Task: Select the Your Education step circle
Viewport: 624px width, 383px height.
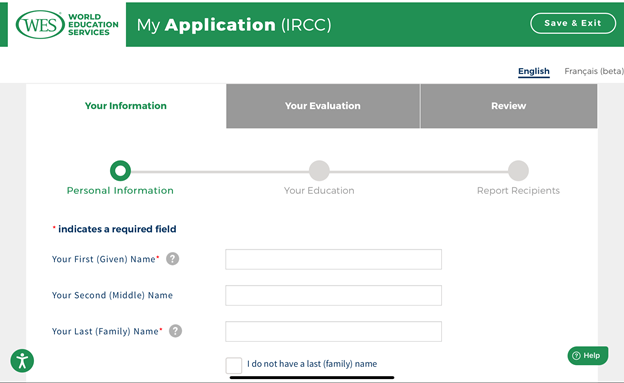Action: [319, 171]
